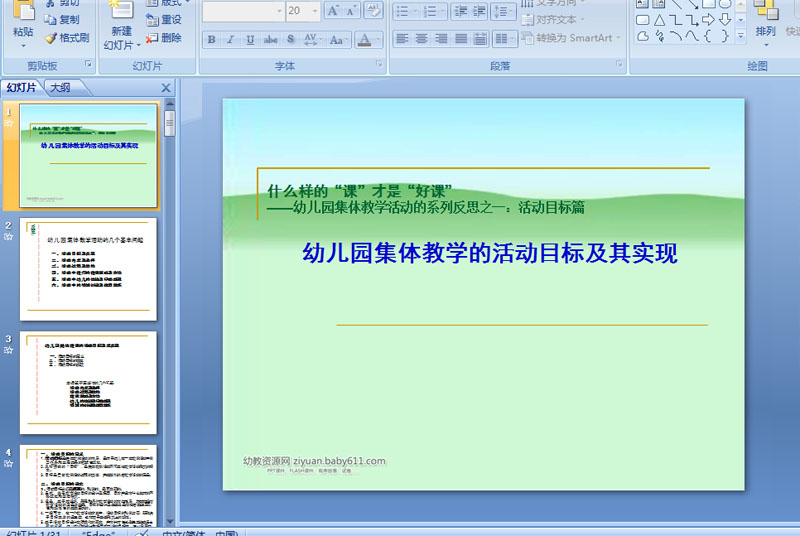
Task: Open the Clipboard (剪贴板) pane launcher
Action: point(88,64)
